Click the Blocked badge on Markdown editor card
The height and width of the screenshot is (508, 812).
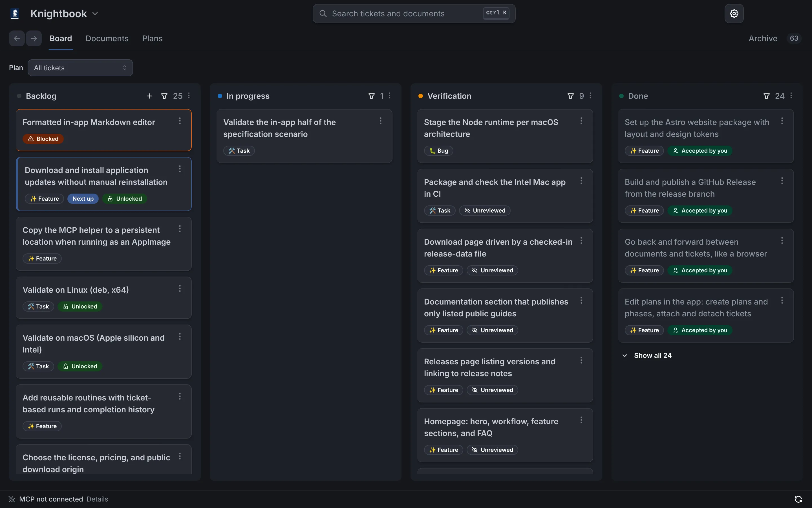tap(43, 139)
